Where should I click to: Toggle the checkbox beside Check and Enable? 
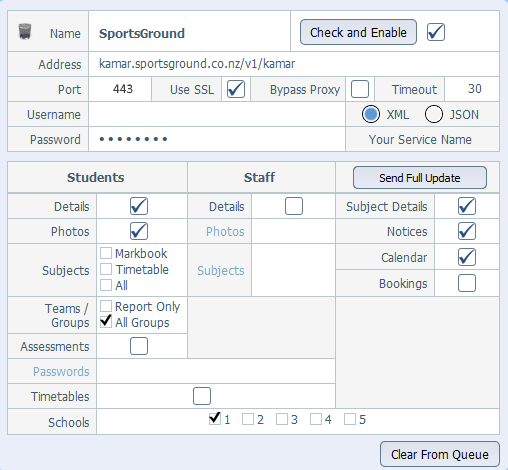436,32
